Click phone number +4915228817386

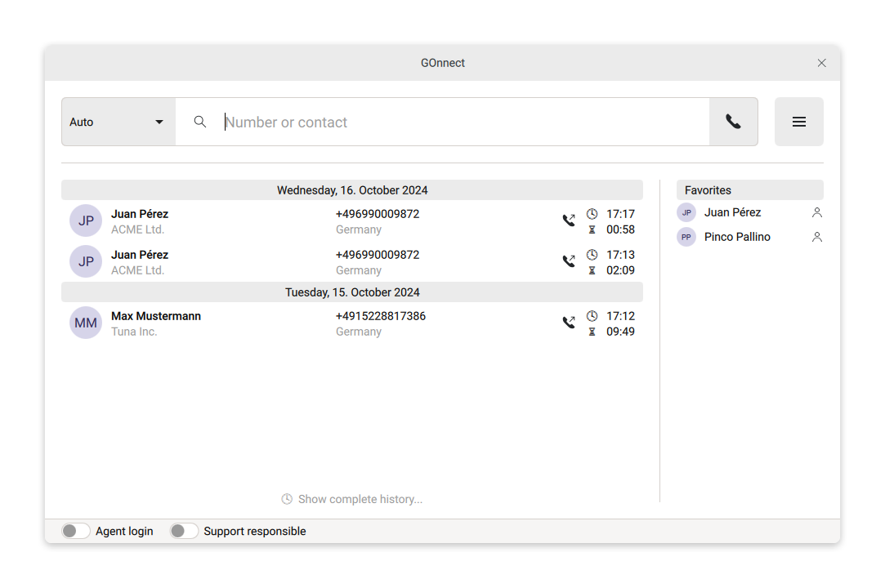(380, 316)
